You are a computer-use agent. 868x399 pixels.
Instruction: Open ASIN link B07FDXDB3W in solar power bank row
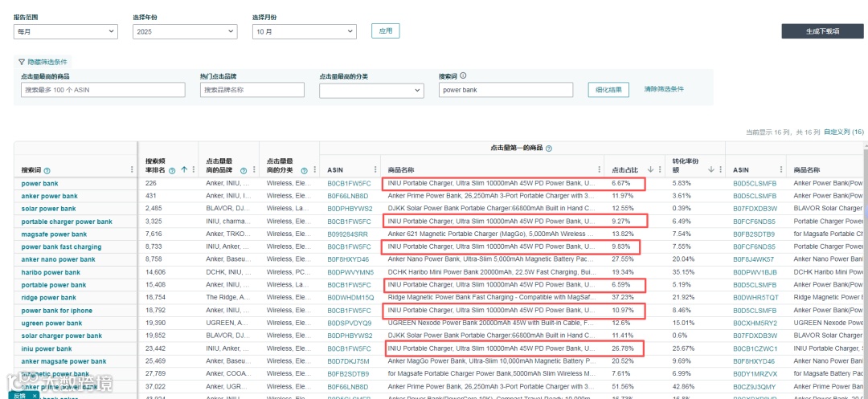coord(755,209)
